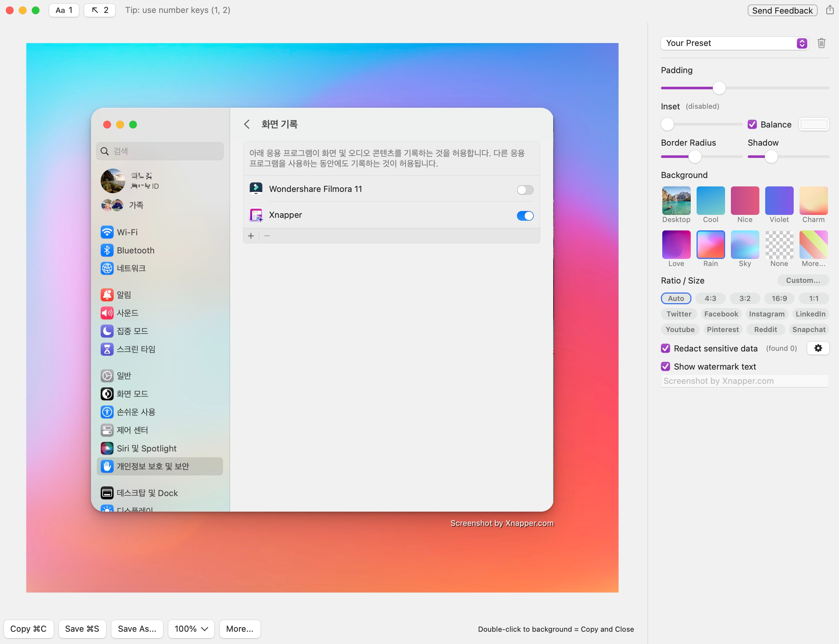Adjust the Shadow slider handle
The height and width of the screenshot is (644, 839).
point(771,156)
